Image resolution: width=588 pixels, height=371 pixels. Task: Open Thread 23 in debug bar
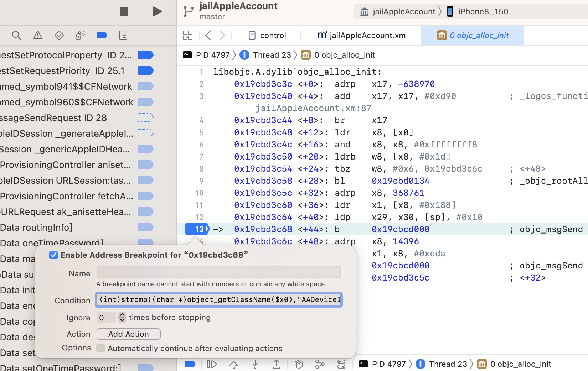(442, 364)
